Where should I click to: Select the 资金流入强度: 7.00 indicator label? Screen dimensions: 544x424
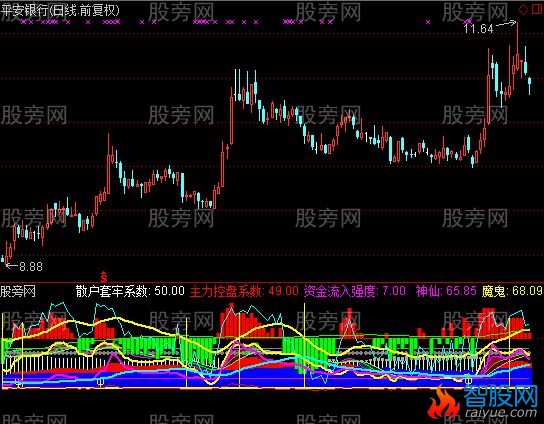(355, 291)
